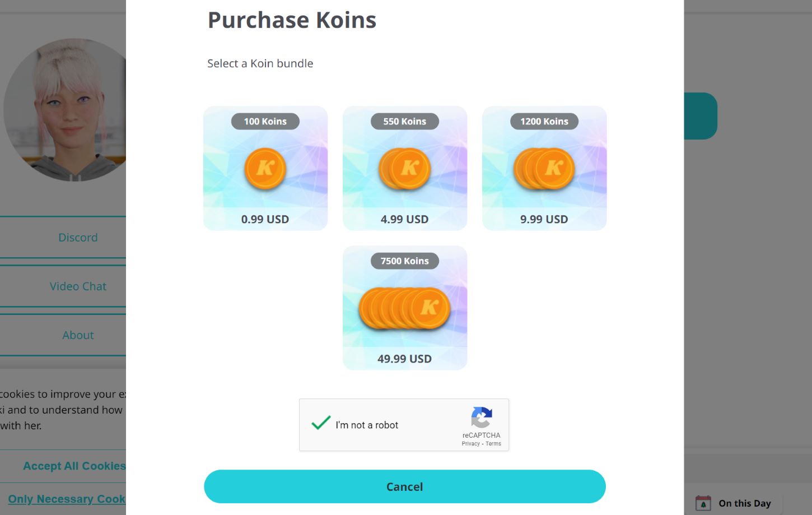Open the reCAPTCHA Privacy link
812x515 pixels.
(x=471, y=443)
